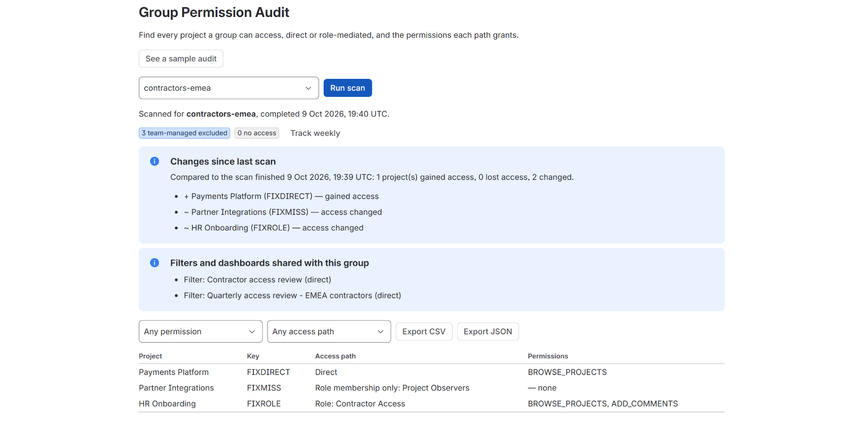This screenshot has height=425, width=868.
Task: Open the Any permission filter dropdown
Action: click(x=200, y=331)
